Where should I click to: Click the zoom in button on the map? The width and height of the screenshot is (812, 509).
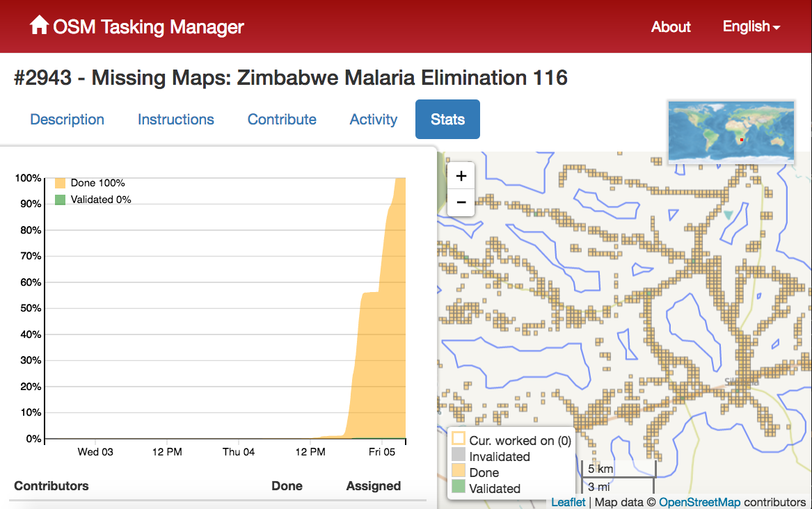461,176
